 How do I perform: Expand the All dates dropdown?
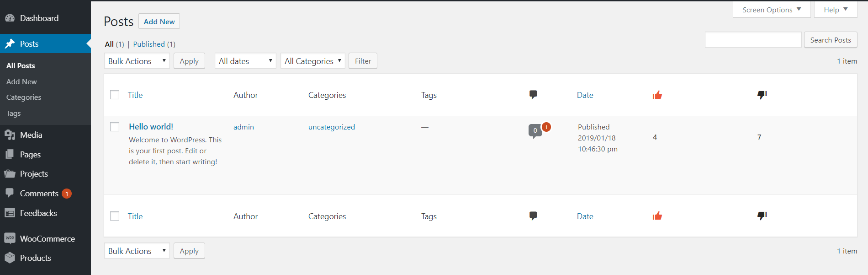245,61
